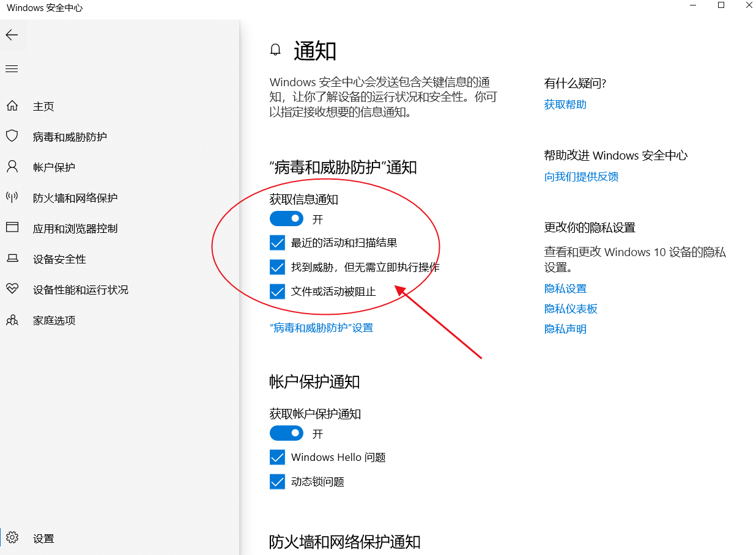Viewport: 756px width, 555px height.
Task: Click the 获取帮助 link
Action: (565, 105)
